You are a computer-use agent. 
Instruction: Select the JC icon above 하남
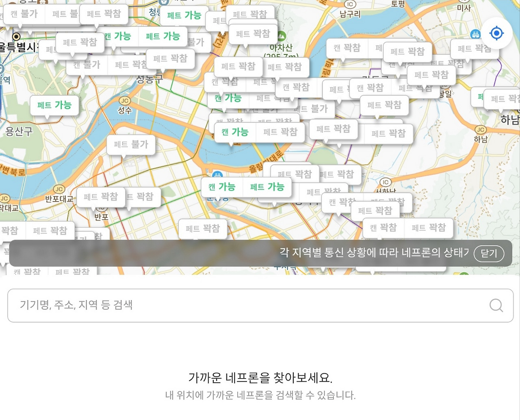coord(481,130)
